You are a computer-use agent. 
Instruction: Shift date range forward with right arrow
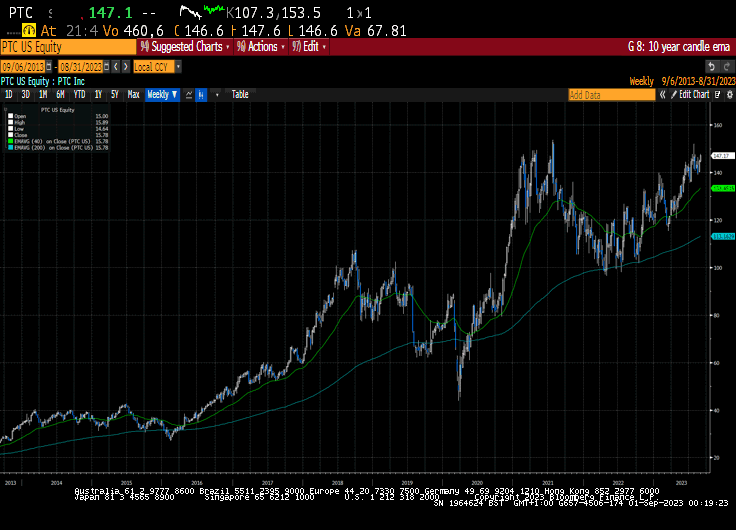126,67
